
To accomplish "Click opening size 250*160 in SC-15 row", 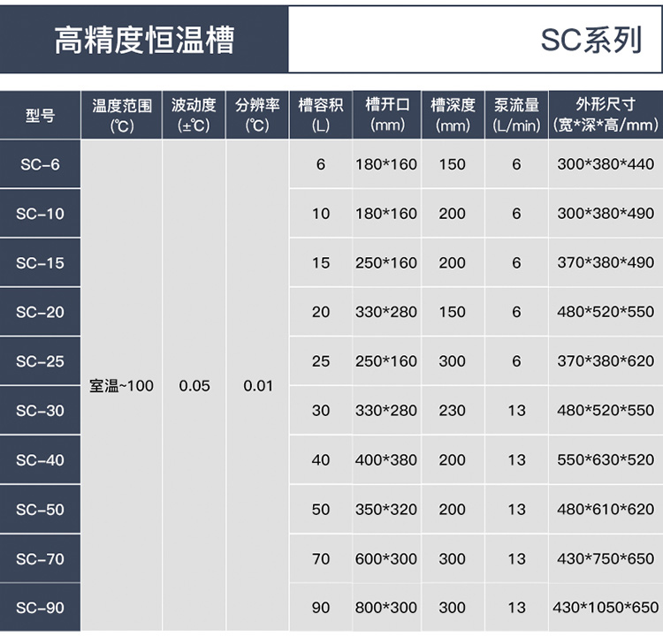I will (x=386, y=263).
